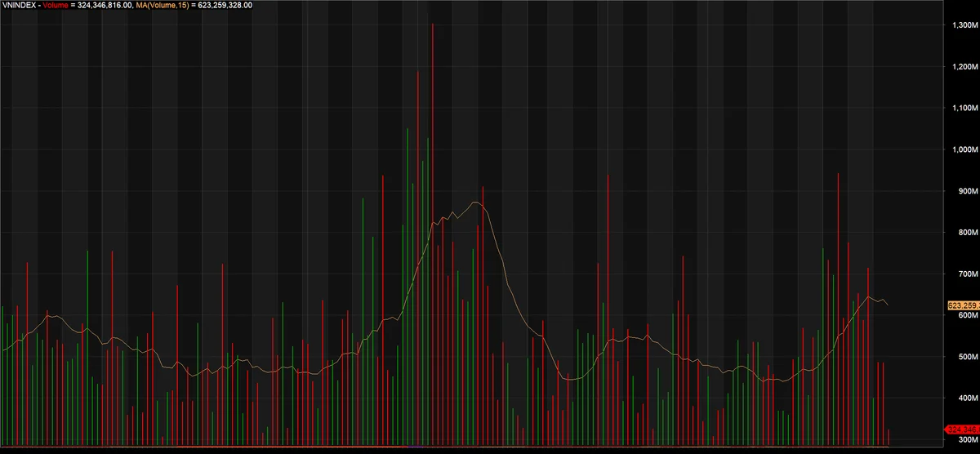Select the MA(Volume,15) legend label
Viewport: 980px width, 454px height.
click(x=162, y=5)
